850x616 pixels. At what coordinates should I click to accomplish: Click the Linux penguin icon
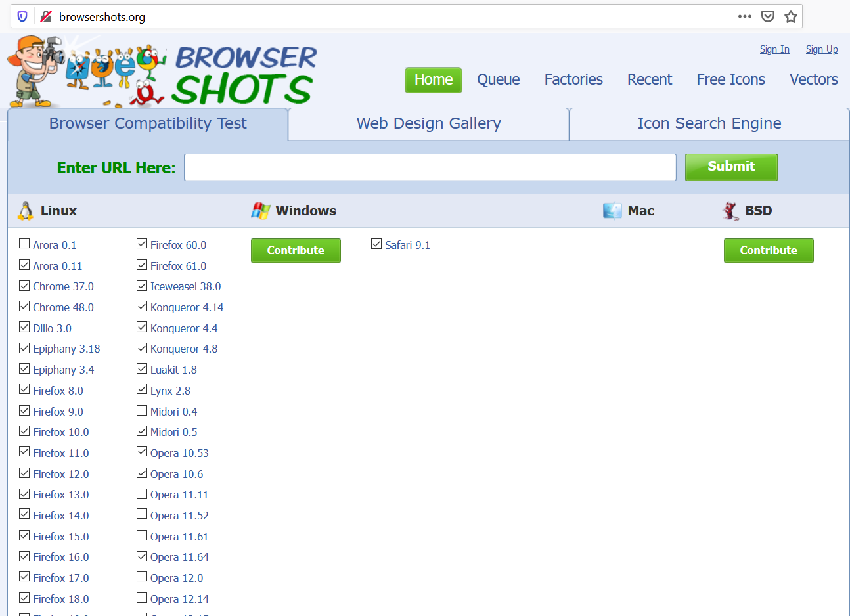[x=26, y=211]
